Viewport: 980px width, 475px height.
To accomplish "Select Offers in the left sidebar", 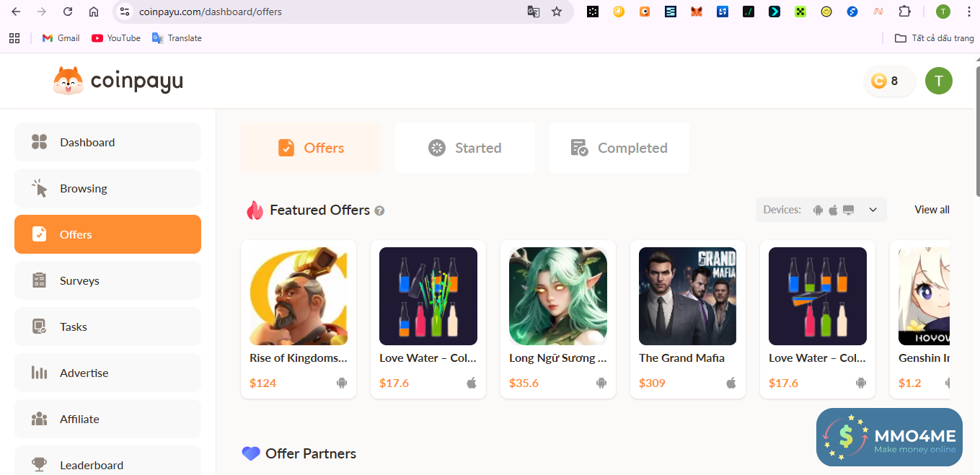I will click(107, 234).
